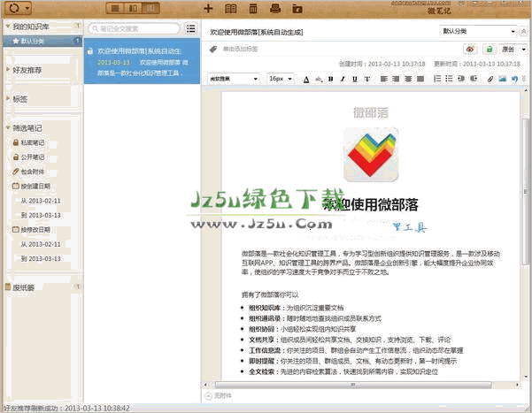532x413 pixels.
Task: Open the 废纸篓 recycle bin
Action: tap(23, 287)
